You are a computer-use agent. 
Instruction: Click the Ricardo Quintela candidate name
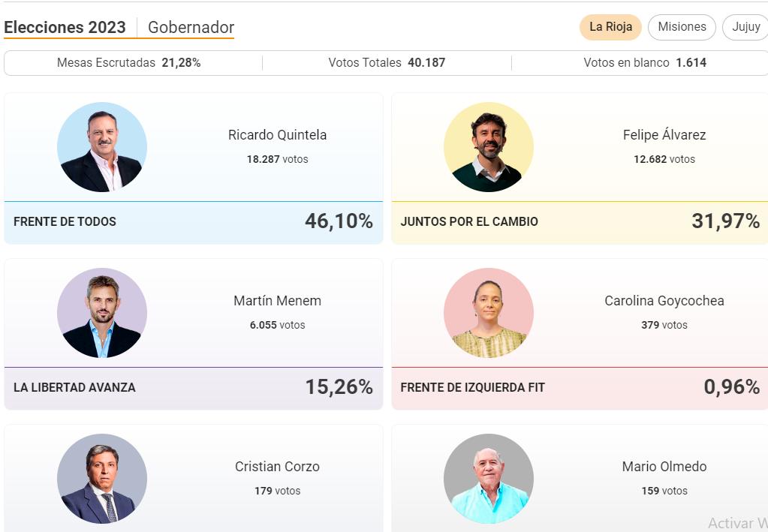tap(277, 135)
